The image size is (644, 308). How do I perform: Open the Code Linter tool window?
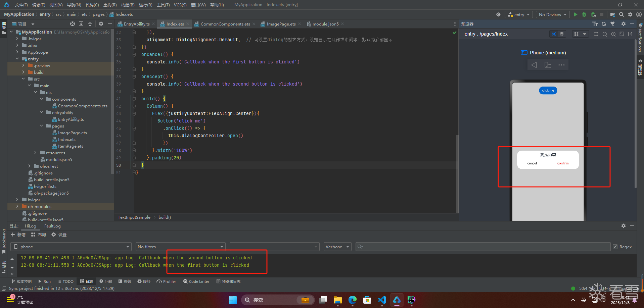[x=196, y=281]
